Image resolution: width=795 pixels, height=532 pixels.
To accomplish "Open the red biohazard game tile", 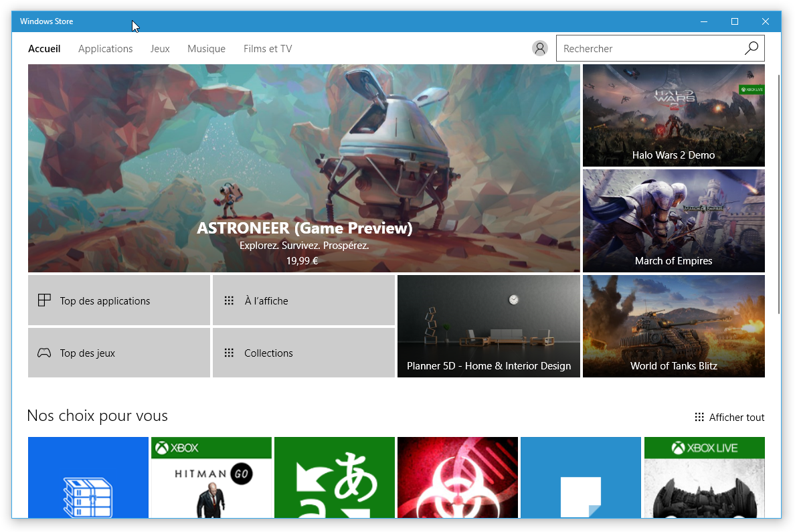I will tap(458, 477).
